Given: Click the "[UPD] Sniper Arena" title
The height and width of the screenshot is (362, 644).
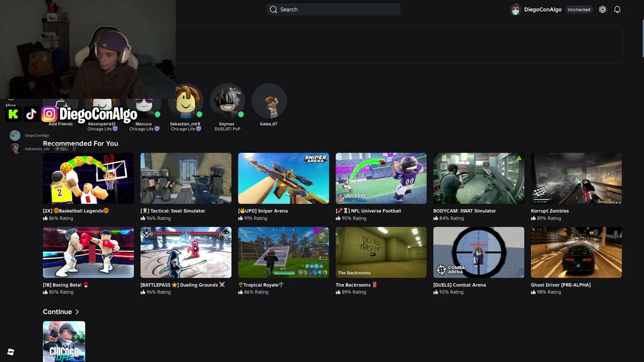Looking at the screenshot, I should 263,211.
